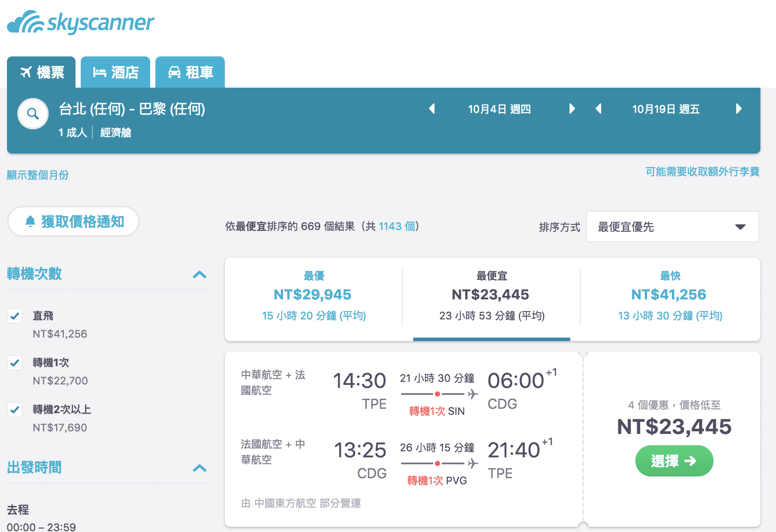Open 顯示整個月份 link
The image size is (776, 532).
(x=38, y=175)
